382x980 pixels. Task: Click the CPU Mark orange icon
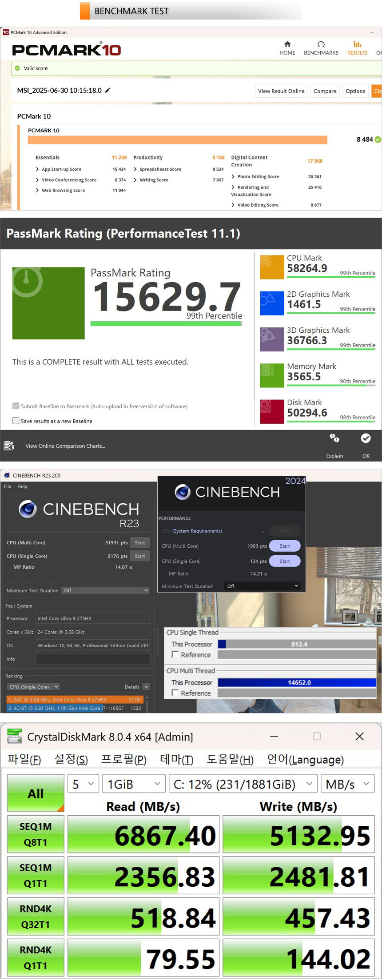pyautogui.click(x=272, y=267)
